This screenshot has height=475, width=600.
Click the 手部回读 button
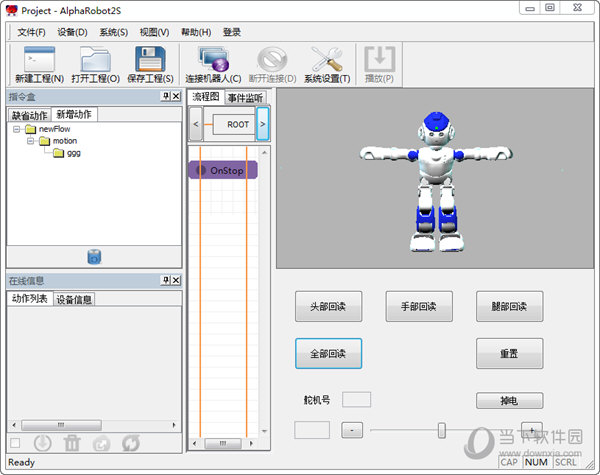coord(419,307)
